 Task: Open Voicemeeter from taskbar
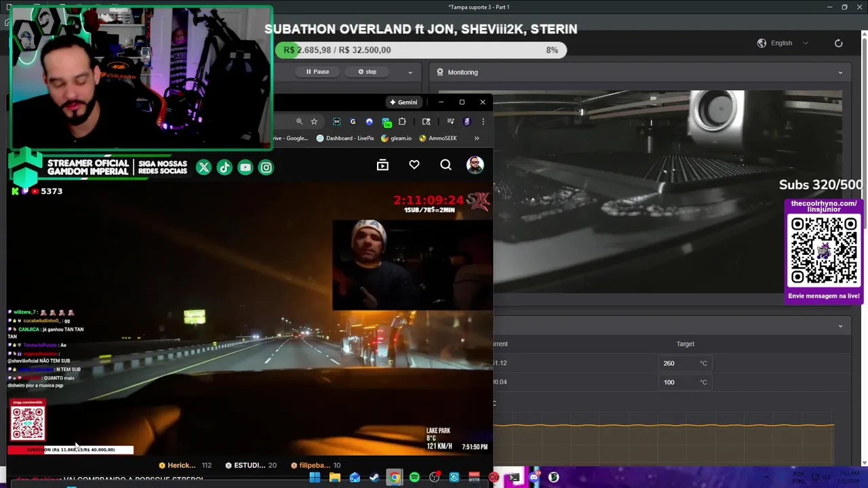click(474, 478)
